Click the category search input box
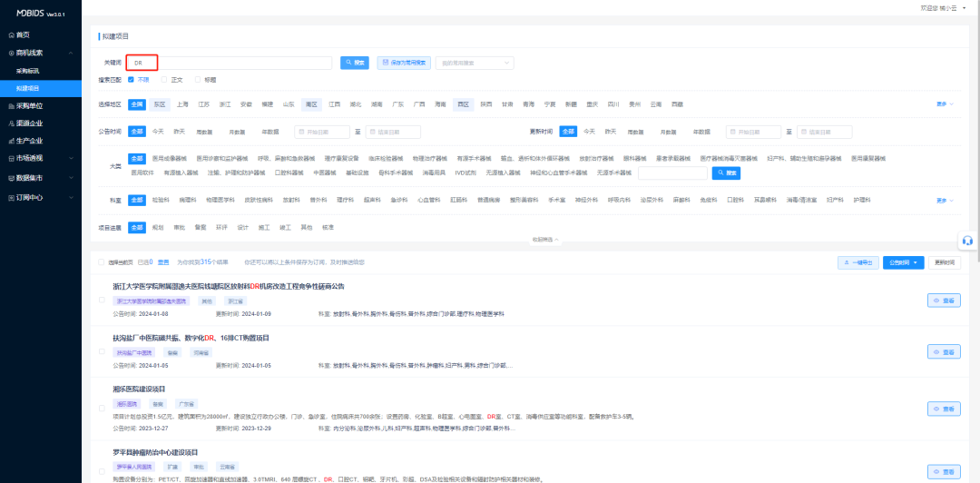The height and width of the screenshot is (483, 980). pyautogui.click(x=672, y=172)
